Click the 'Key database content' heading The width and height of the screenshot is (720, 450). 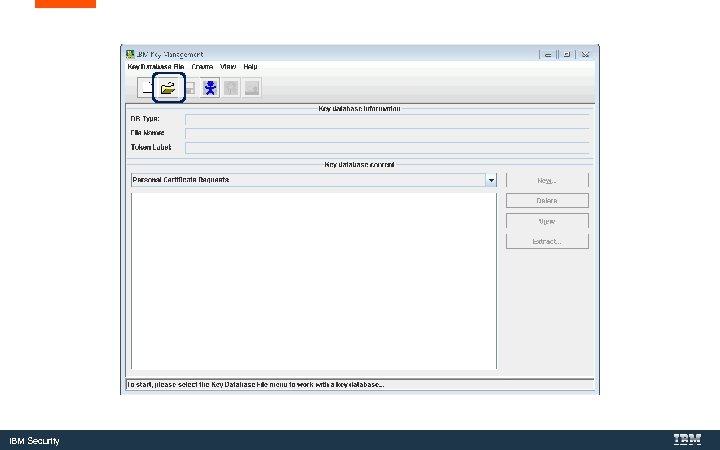pos(359,164)
